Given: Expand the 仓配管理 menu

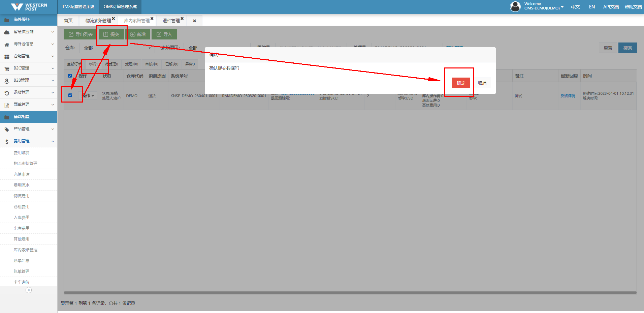Looking at the screenshot, I should click(x=53, y=56).
